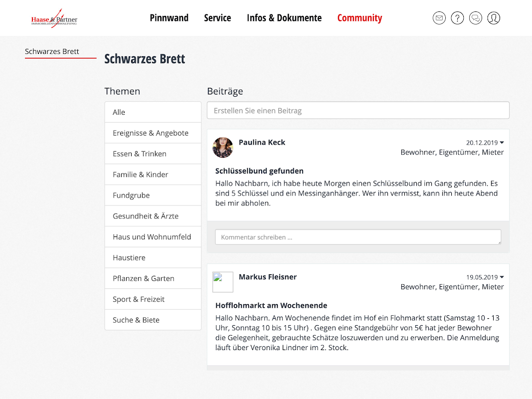Open Infos & Dokumente menu
The image size is (532, 399).
click(x=284, y=18)
